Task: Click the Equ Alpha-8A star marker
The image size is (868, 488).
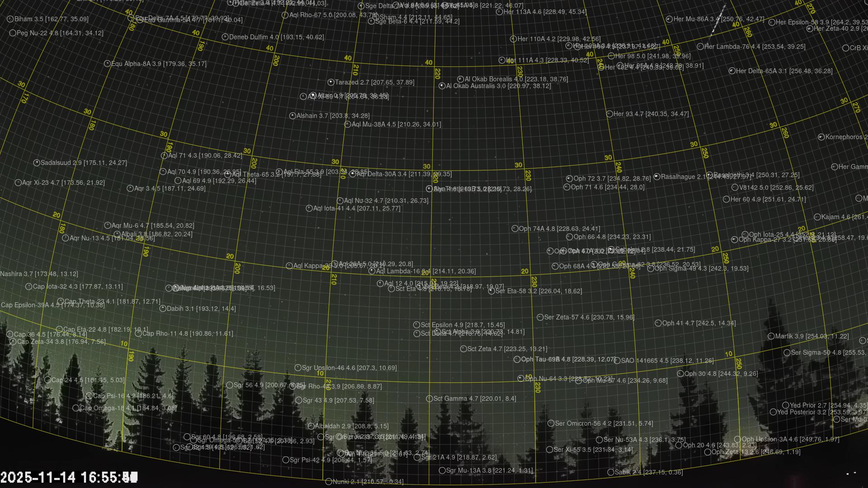Action: 107,64
